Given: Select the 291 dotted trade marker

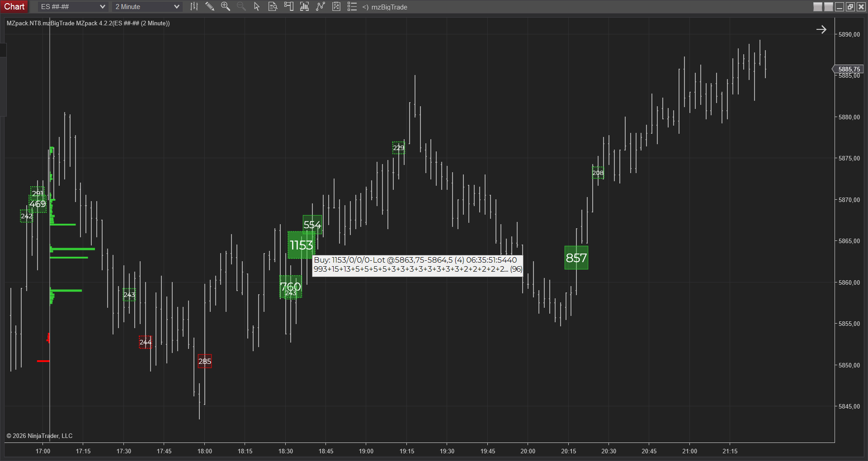Looking at the screenshot, I should pos(38,193).
